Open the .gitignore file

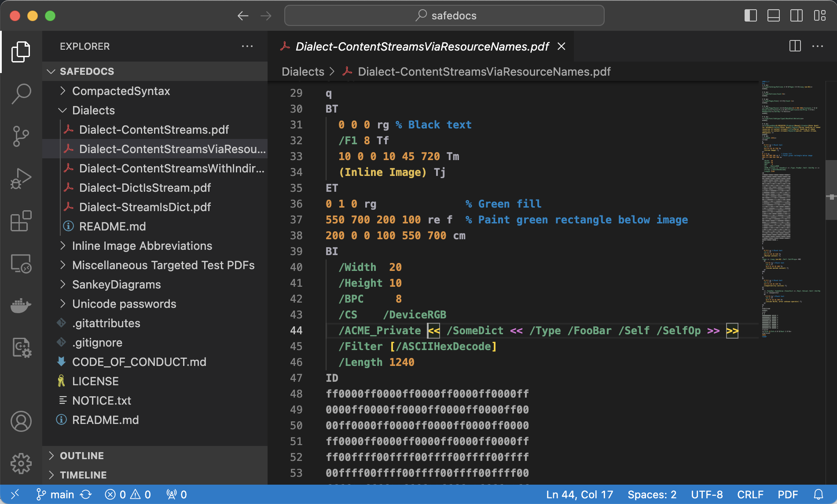pyautogui.click(x=155, y=343)
